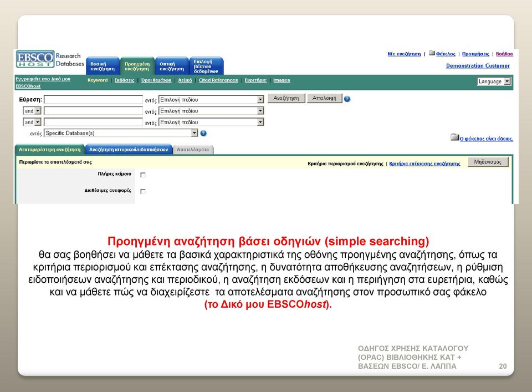Expand first Επιλογή πεδίου field dropdown

211,99
